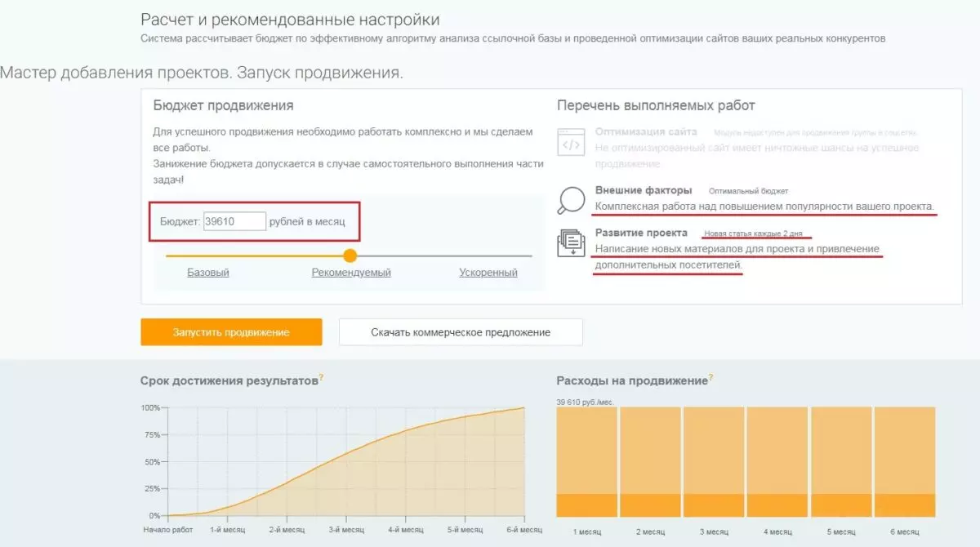980x547 pixels.
Task: Click the 3 месяц expense bar
Action: click(x=714, y=462)
